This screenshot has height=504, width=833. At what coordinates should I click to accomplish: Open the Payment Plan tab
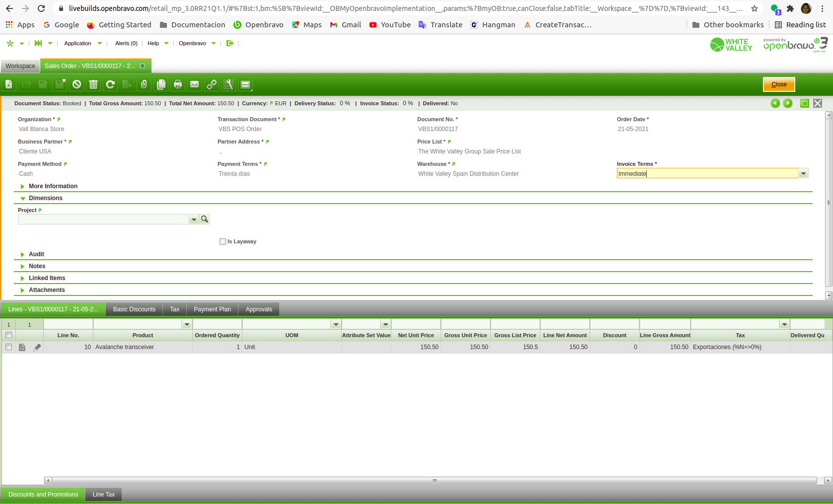tap(212, 309)
